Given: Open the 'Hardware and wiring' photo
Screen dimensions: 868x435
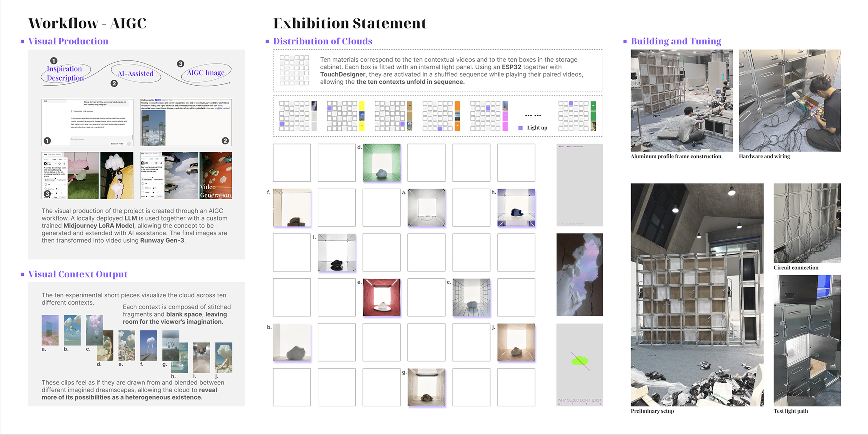Looking at the screenshot, I should pos(790,100).
